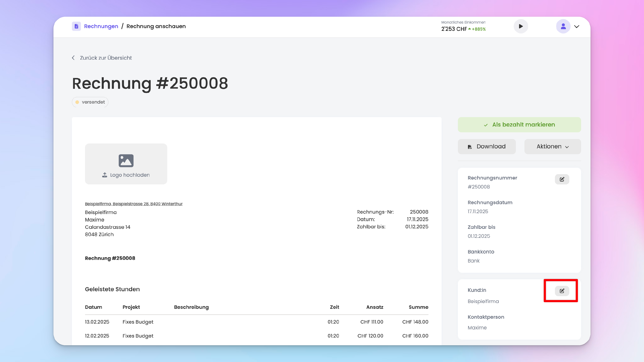The height and width of the screenshot is (362, 644).
Task: Open the Aktionen dropdown menu
Action: pos(552,146)
